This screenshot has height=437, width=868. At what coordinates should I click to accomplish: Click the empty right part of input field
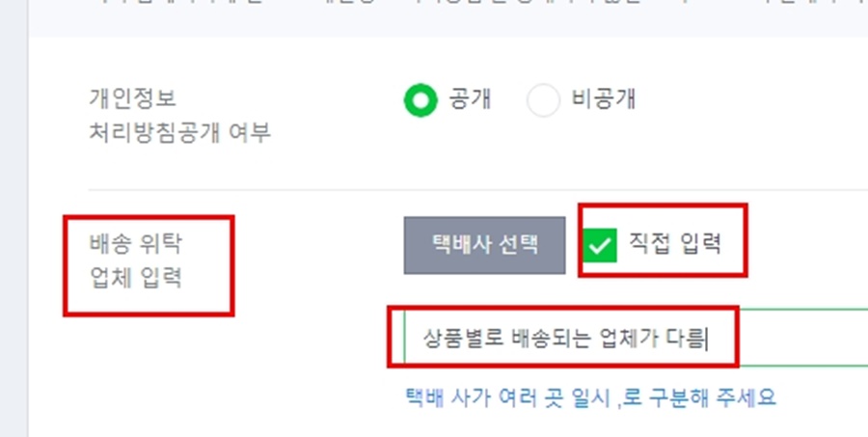click(802, 338)
